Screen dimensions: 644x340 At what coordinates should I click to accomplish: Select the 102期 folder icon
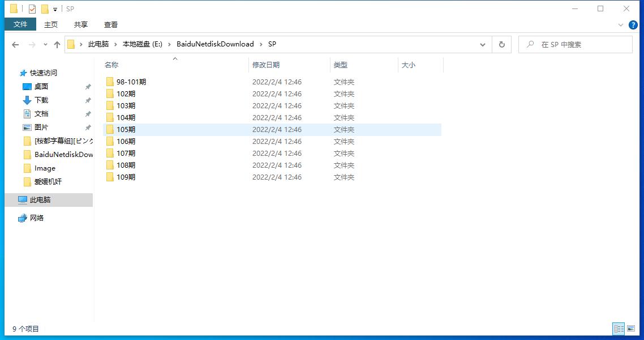(x=110, y=93)
